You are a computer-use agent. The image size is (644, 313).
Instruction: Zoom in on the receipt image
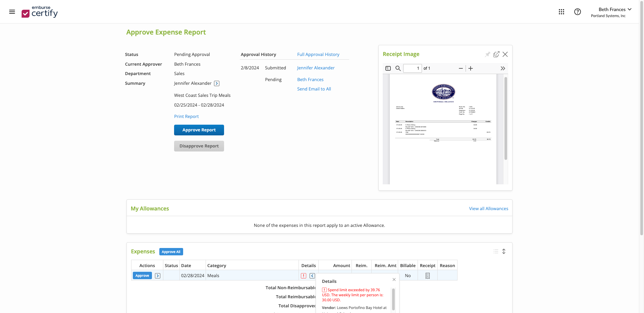coord(471,68)
